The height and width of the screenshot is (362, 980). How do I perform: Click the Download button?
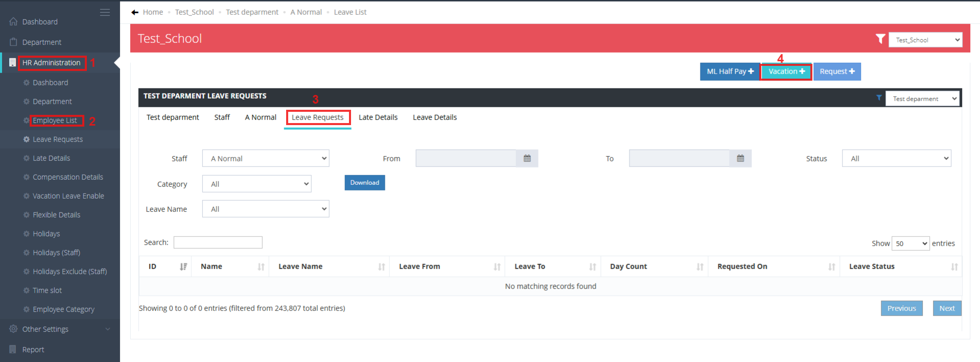(364, 183)
